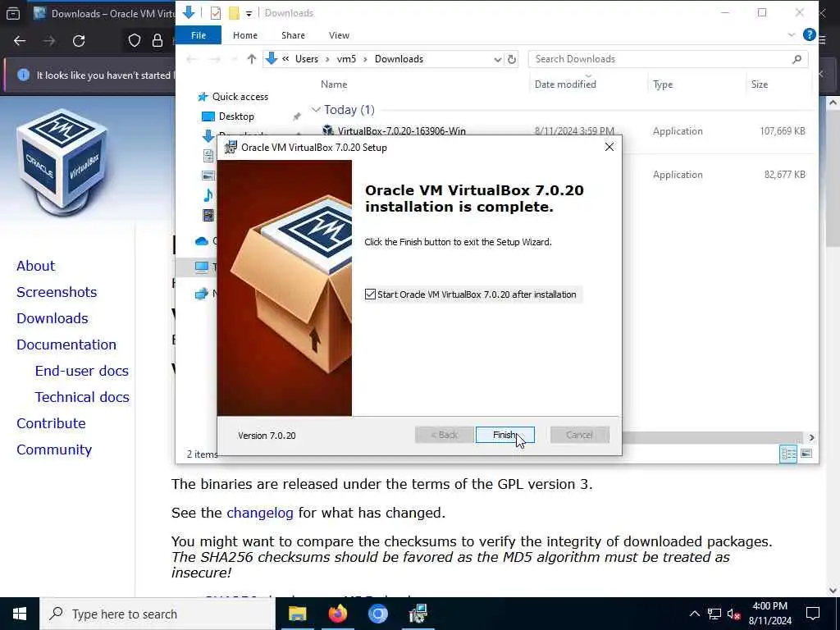Open the Screenshots link
Image resolution: width=840 pixels, height=630 pixels.
point(57,292)
